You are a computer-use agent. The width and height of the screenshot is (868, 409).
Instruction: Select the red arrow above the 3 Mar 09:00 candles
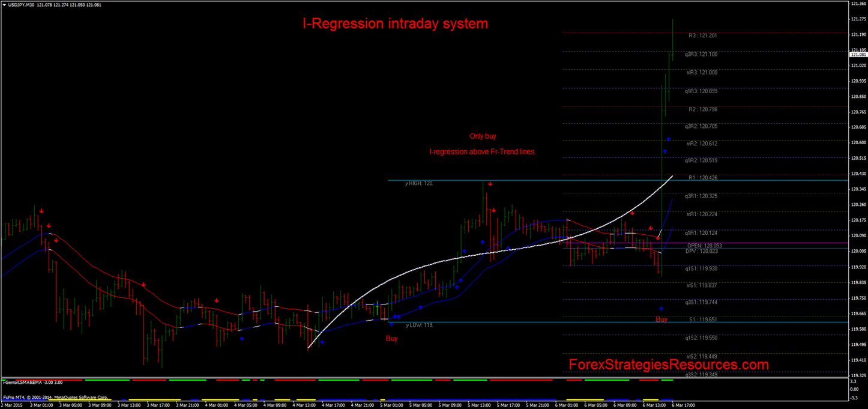56,240
